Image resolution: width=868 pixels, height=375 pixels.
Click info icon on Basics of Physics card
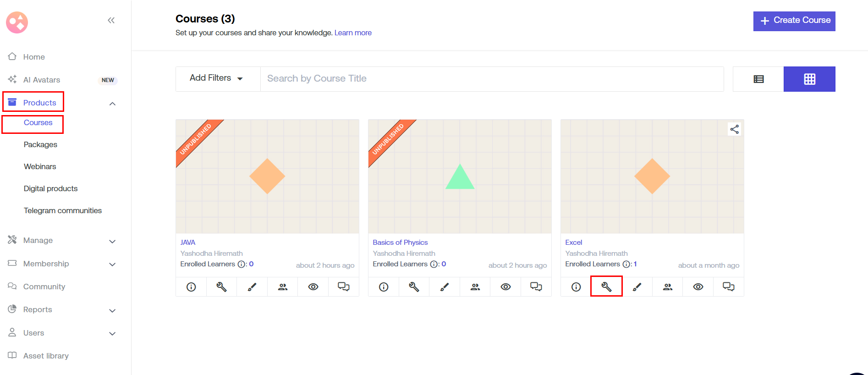(384, 287)
